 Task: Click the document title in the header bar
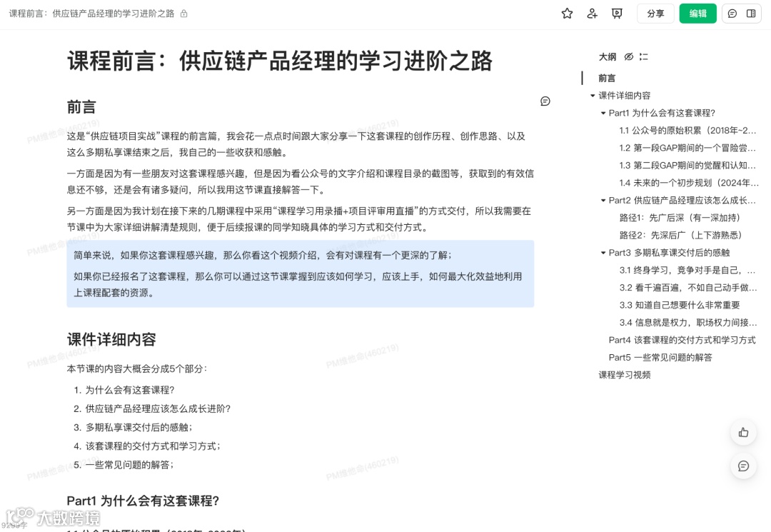(x=86, y=13)
